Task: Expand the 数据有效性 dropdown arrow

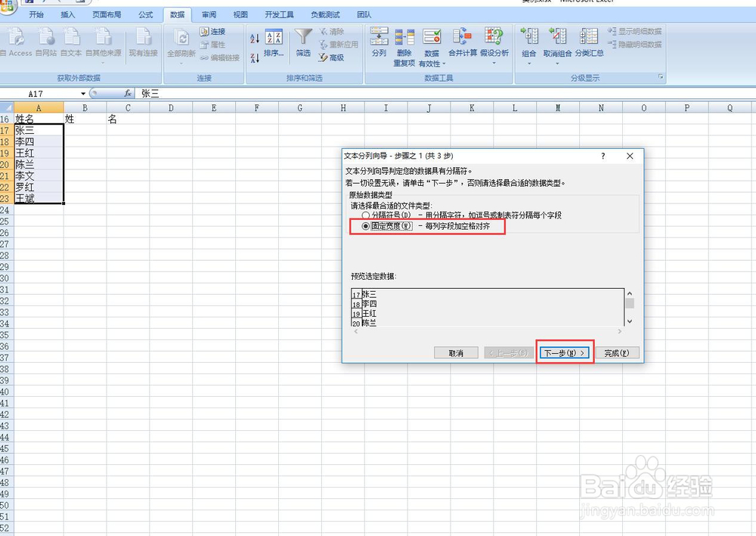Action: pos(444,64)
